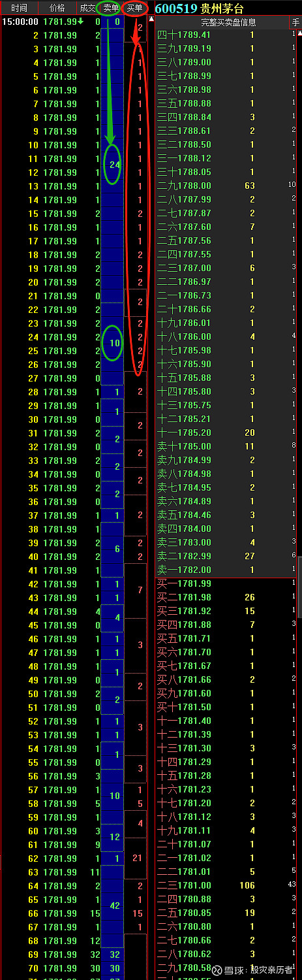302x980 pixels.
Task: Click the scroll-up arrow of the tick list
Action: [x=151, y=20]
